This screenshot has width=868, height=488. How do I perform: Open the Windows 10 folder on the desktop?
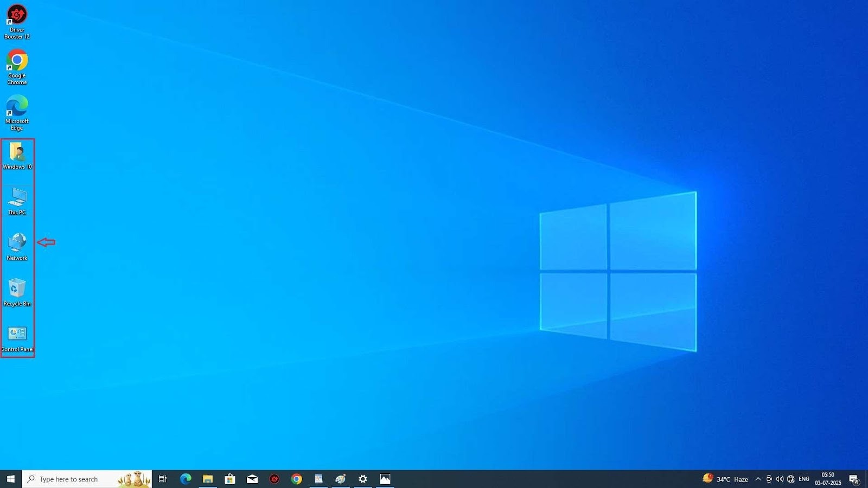click(x=17, y=153)
